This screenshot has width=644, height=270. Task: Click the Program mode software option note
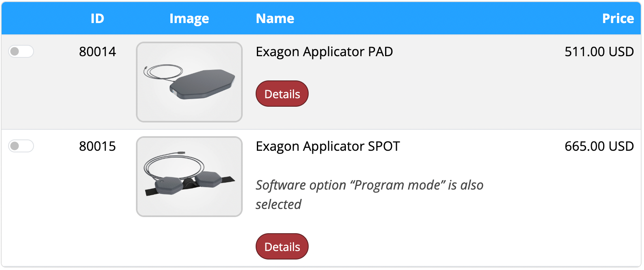[369, 194]
